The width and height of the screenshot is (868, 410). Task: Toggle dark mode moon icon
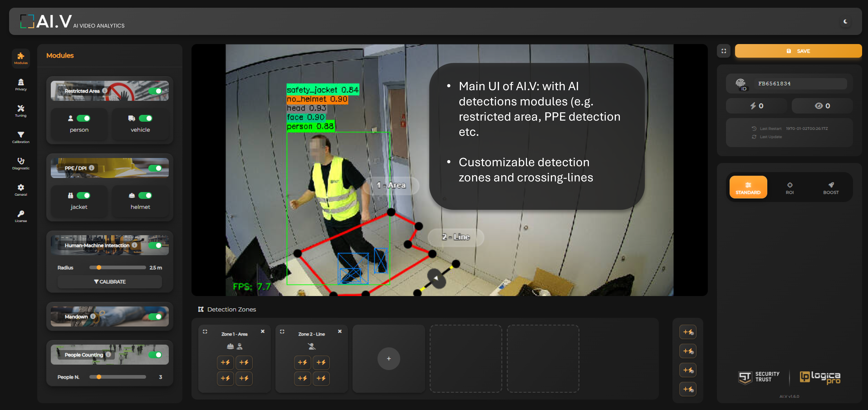click(x=845, y=22)
